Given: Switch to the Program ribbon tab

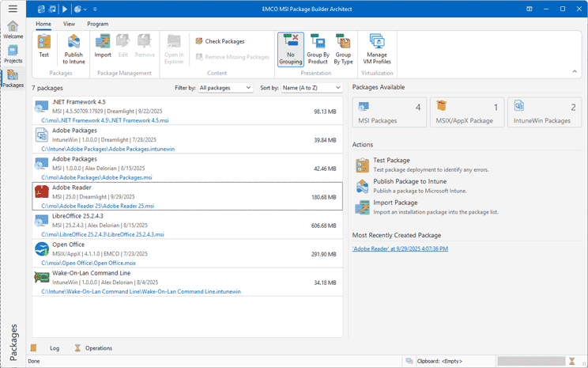Looking at the screenshot, I should [x=97, y=24].
